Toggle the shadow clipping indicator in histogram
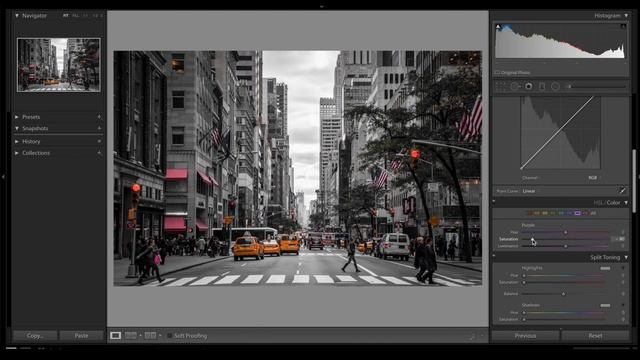The image size is (640, 360). 498,27
